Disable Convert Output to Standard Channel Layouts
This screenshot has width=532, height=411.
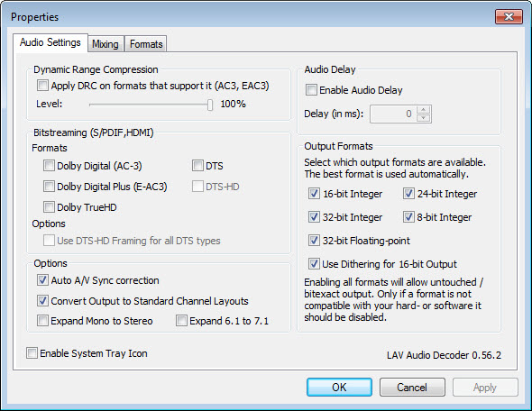[x=42, y=301]
